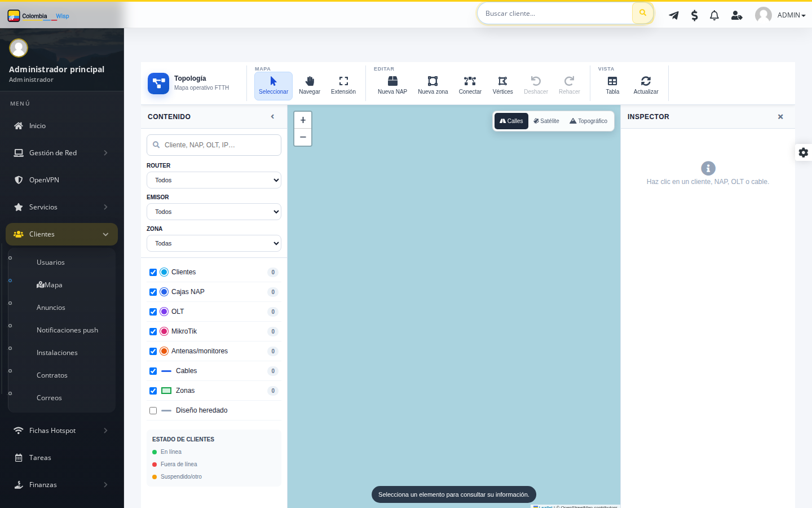812x508 pixels.
Task: Hide the Zonas layer
Action: [153, 391]
